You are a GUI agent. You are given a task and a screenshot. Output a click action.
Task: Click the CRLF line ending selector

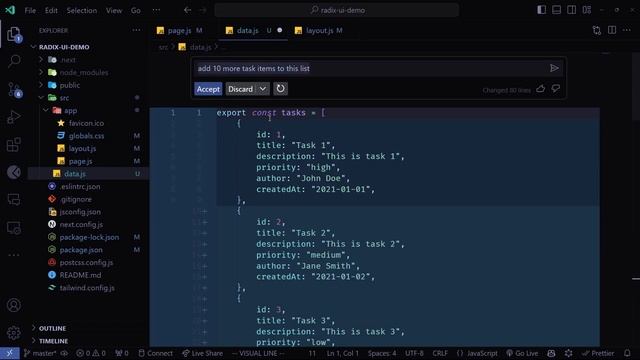[440, 353]
